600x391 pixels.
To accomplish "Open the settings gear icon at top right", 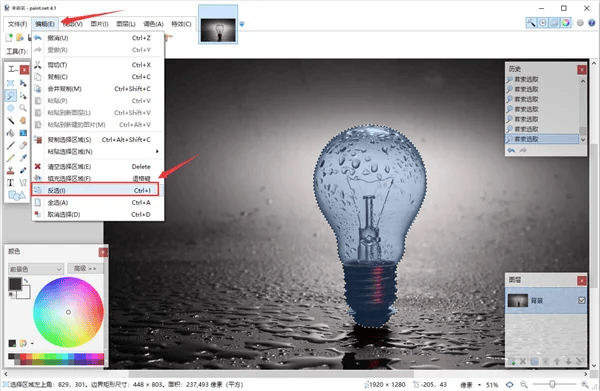I will tap(580, 23).
